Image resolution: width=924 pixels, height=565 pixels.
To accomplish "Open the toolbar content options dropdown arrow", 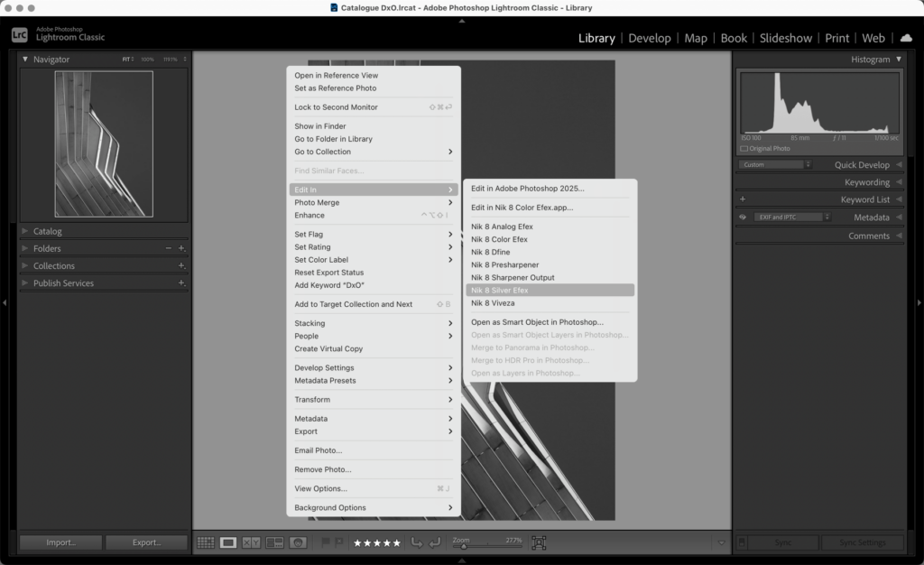I will pyautogui.click(x=721, y=542).
